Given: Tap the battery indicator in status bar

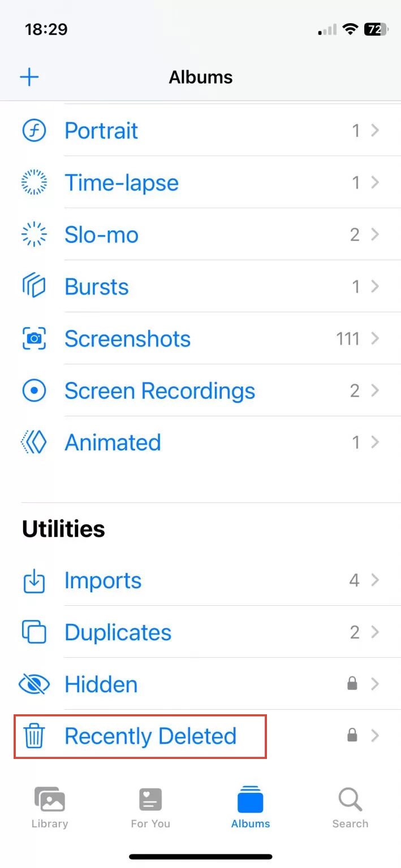Looking at the screenshot, I should pyautogui.click(x=375, y=29).
